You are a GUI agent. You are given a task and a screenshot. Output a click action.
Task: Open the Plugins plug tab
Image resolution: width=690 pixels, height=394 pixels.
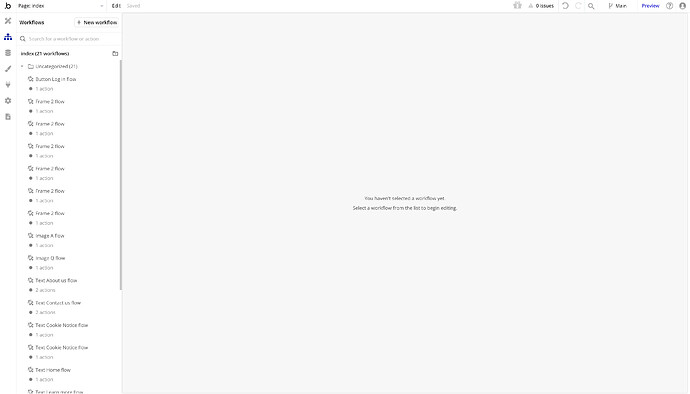[8, 85]
